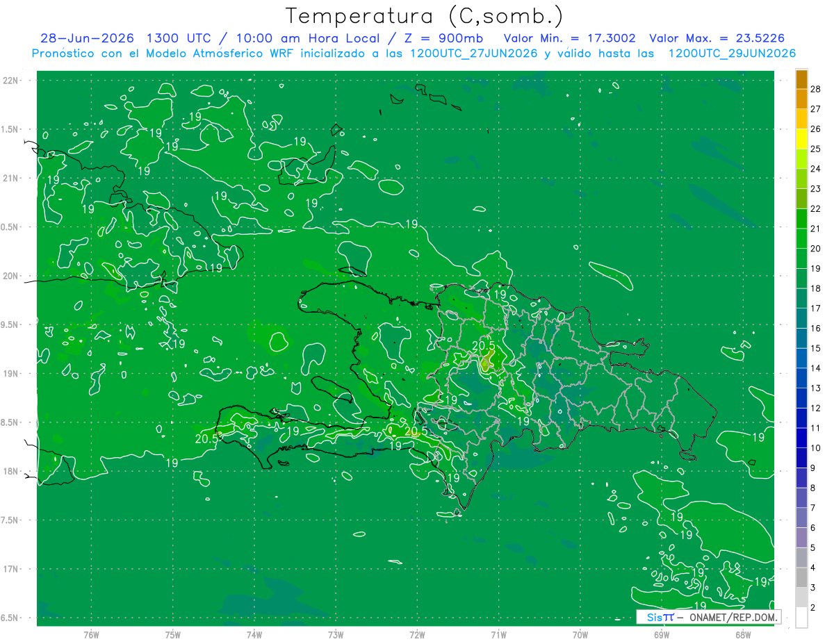Pick the brown swatch above legend value 28
The width and height of the screenshot is (834, 644).
(x=801, y=79)
